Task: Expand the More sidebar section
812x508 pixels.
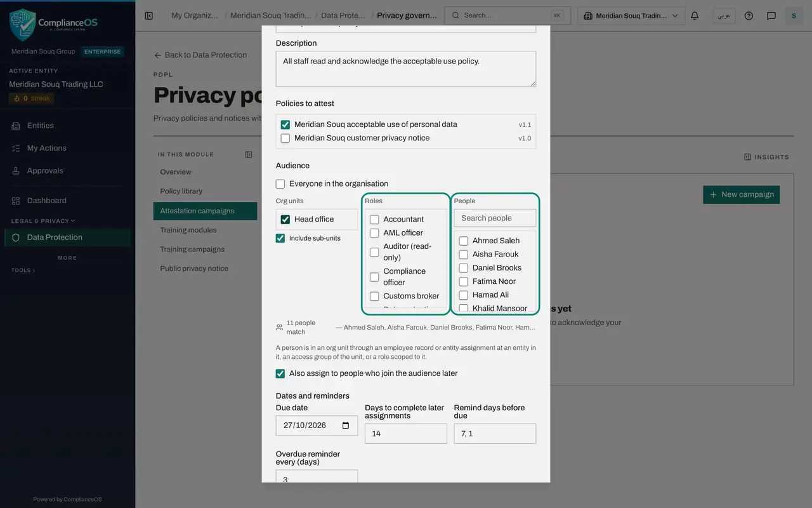Action: (x=67, y=258)
